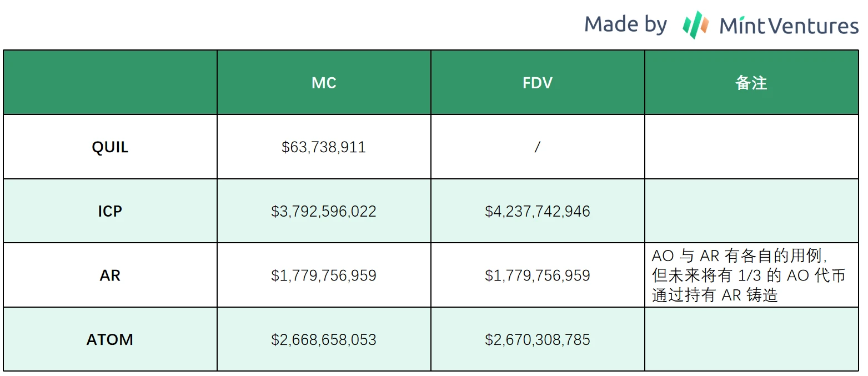Select the FDV column header

click(x=538, y=83)
